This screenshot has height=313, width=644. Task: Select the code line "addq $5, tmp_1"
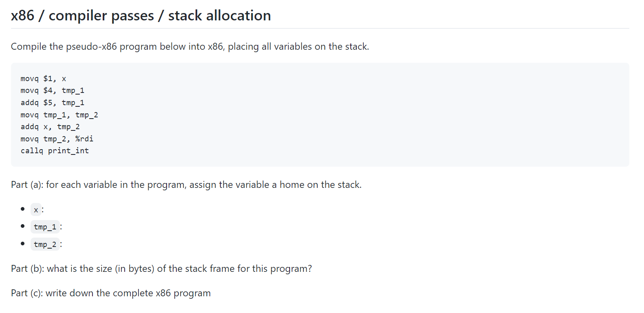[53, 103]
